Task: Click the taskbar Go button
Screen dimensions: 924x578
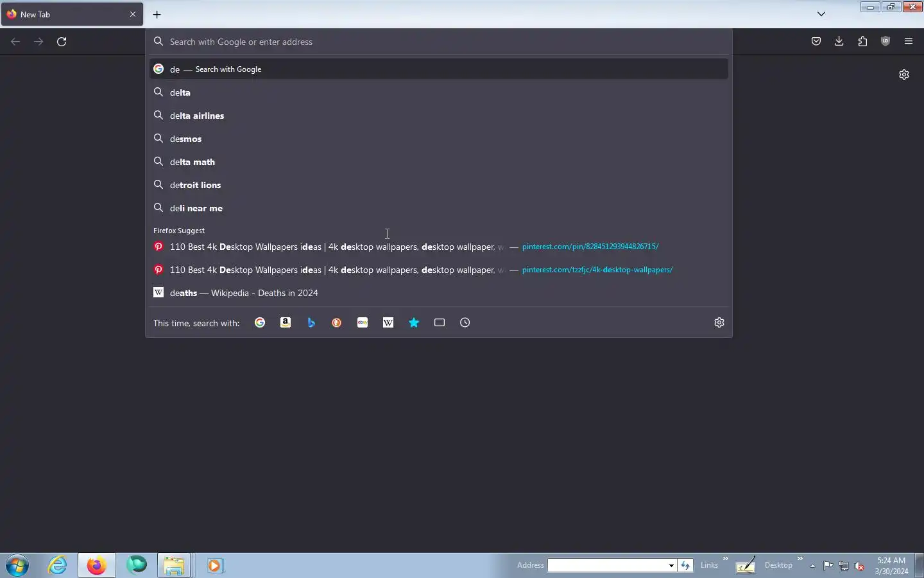Action: pos(686,565)
